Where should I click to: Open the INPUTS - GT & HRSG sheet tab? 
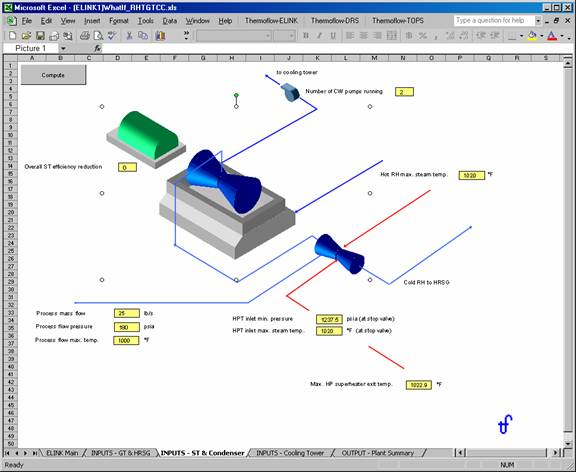120,453
